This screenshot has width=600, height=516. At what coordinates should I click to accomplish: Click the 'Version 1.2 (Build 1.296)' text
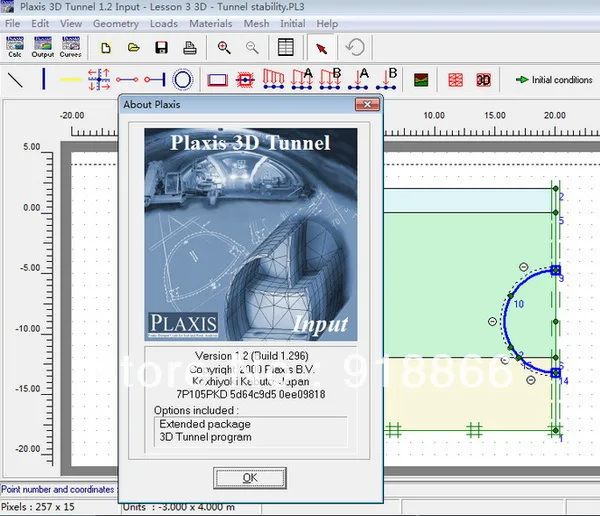[x=251, y=356]
